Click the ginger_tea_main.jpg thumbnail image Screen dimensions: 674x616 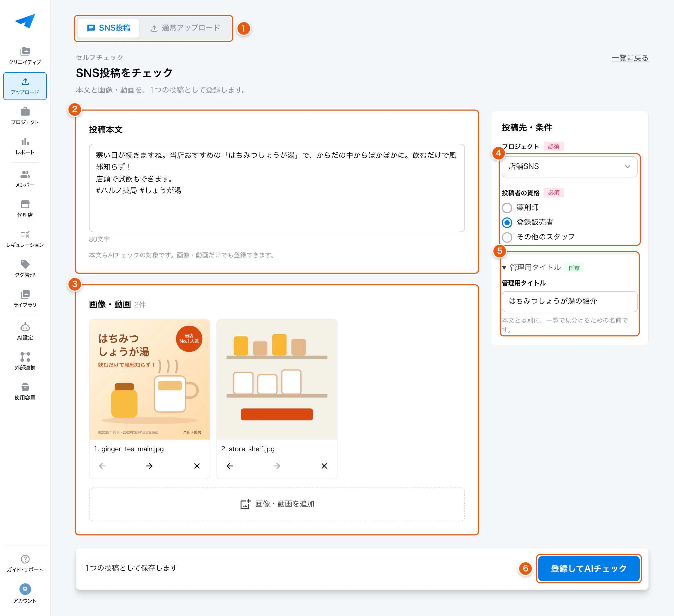pos(150,379)
